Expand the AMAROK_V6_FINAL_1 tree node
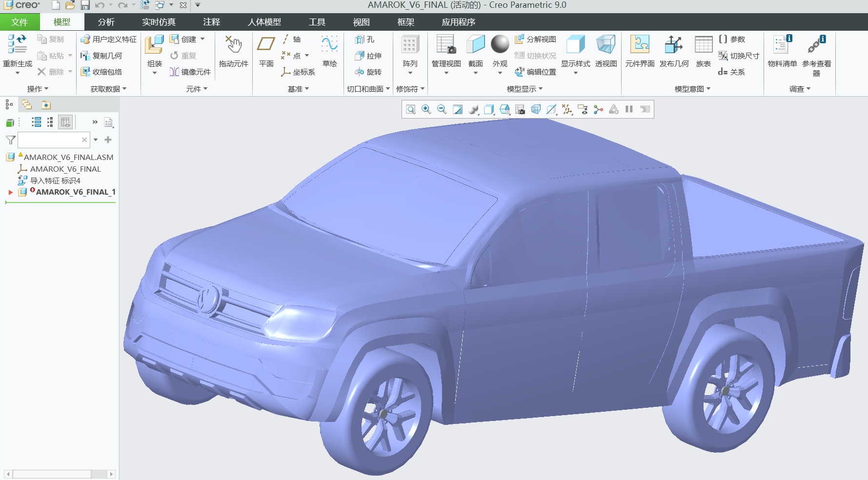The height and width of the screenshot is (480, 868). (x=10, y=192)
